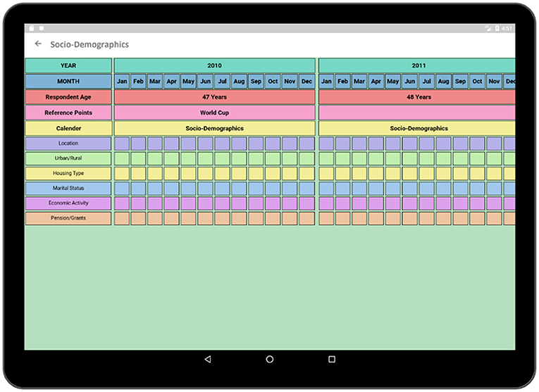
Task: Tap Location cell for Jan 2010
Action: point(122,144)
